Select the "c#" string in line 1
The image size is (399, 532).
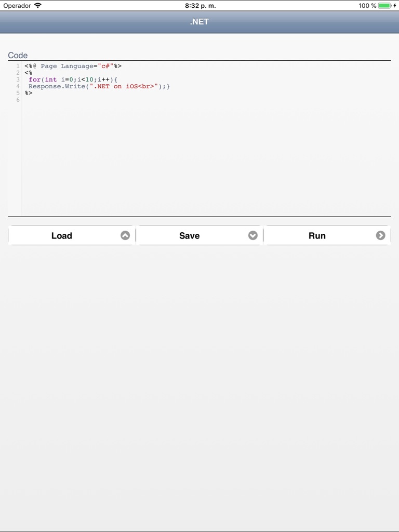(105, 66)
